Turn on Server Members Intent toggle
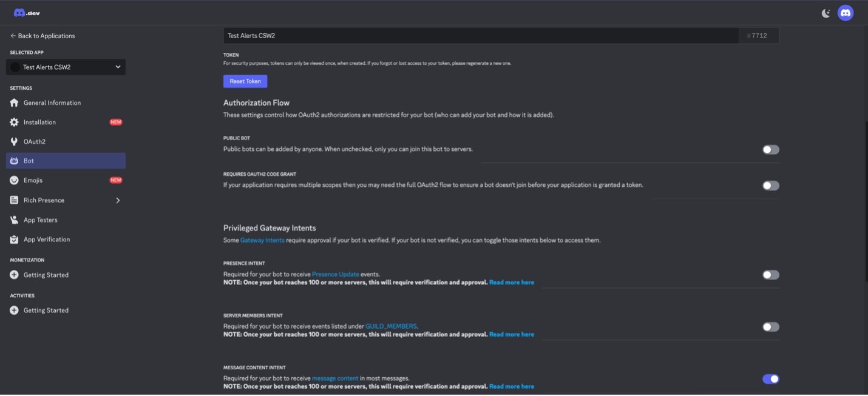This screenshot has width=868, height=396. [x=771, y=327]
